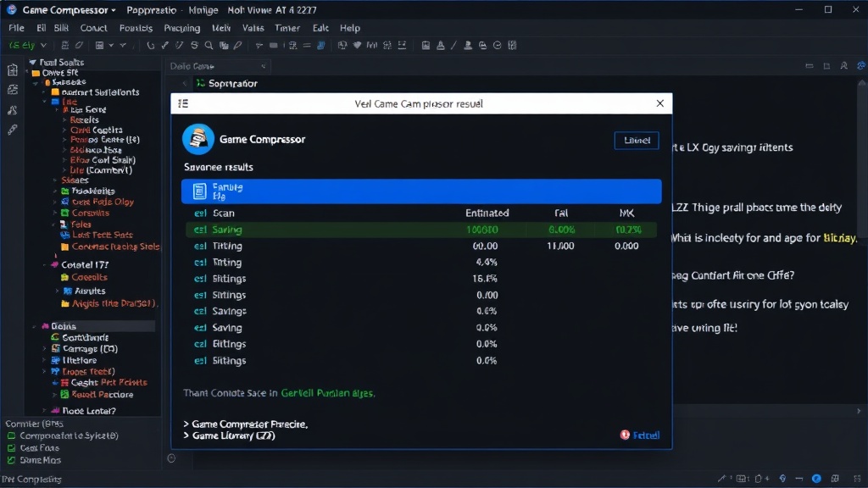Select the blue highlighted 'Fanuhg' row
The width and height of the screenshot is (868, 488).
[x=421, y=191]
